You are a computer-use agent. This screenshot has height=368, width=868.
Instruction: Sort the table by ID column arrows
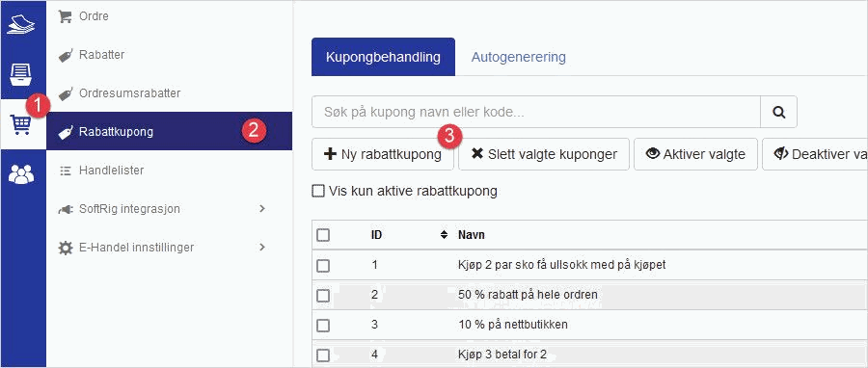[444, 235]
